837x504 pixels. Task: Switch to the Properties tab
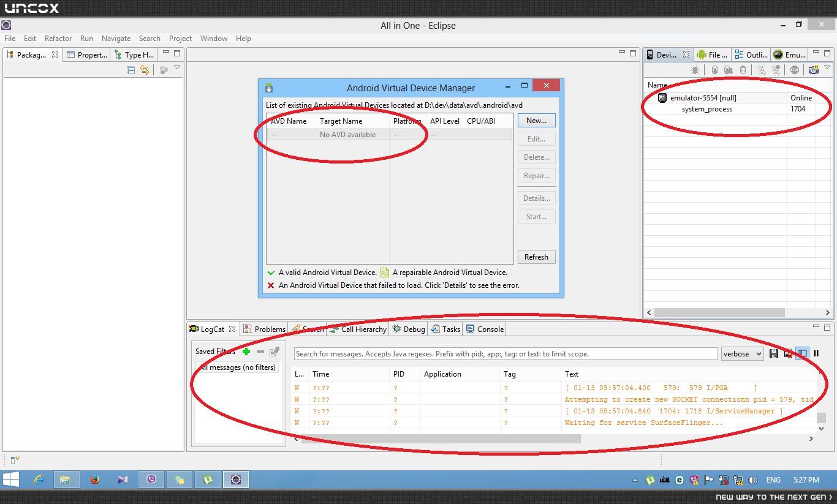coord(86,55)
